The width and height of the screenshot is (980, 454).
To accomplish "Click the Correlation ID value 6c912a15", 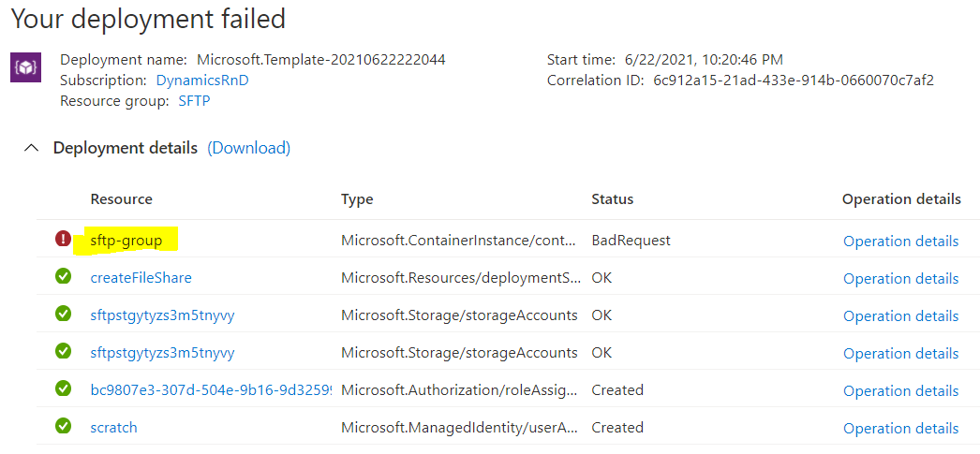I will click(794, 81).
